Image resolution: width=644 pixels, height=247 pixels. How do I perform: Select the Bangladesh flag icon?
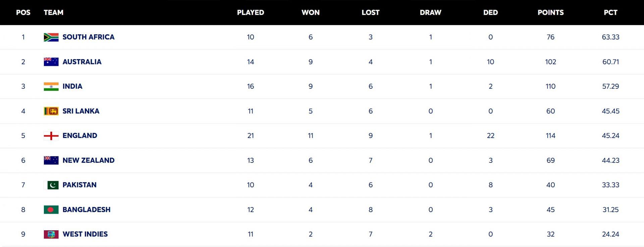(51, 210)
